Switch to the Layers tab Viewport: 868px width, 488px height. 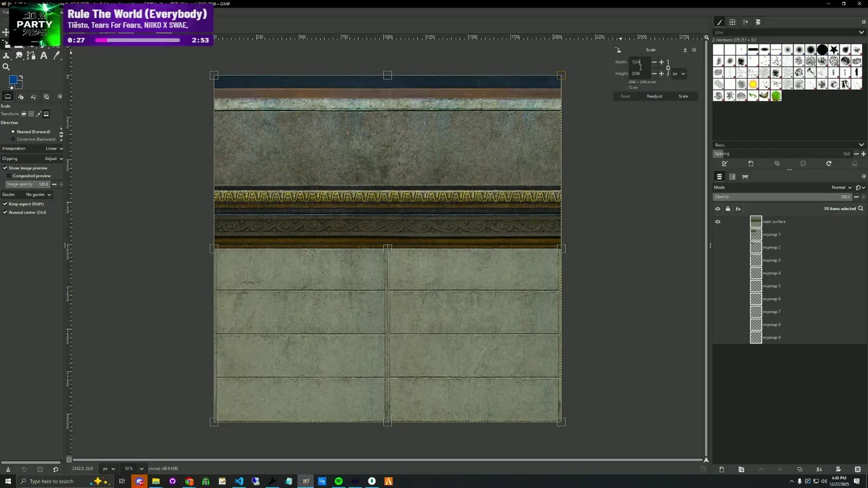tap(719, 176)
